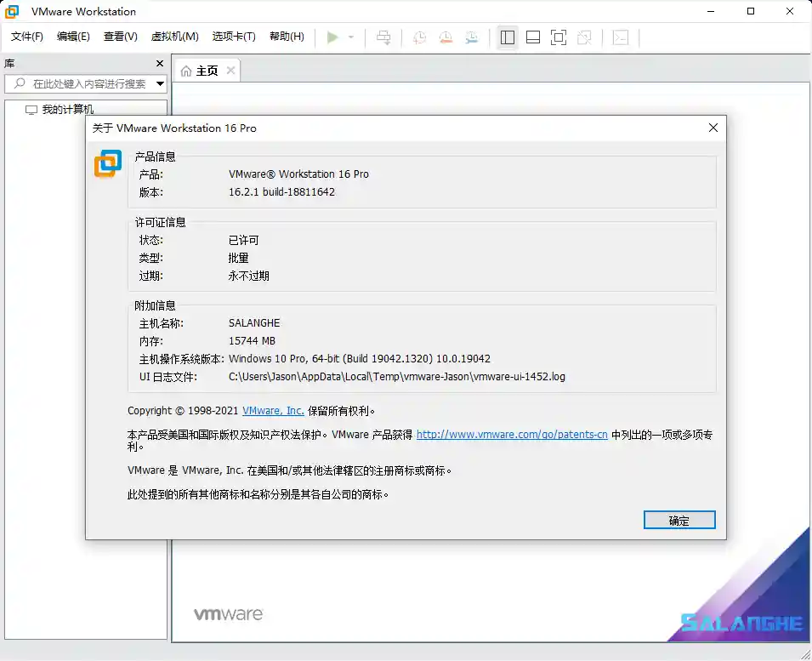The image size is (812, 661).
Task: Expand the dropdown arrow next to the power button
Action: coord(350,37)
